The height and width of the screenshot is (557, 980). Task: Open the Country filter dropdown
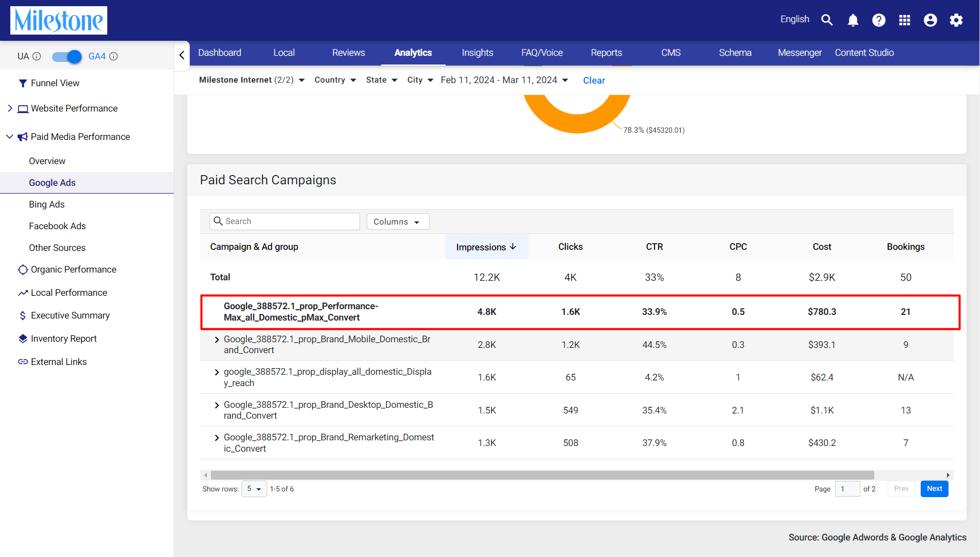tap(335, 80)
